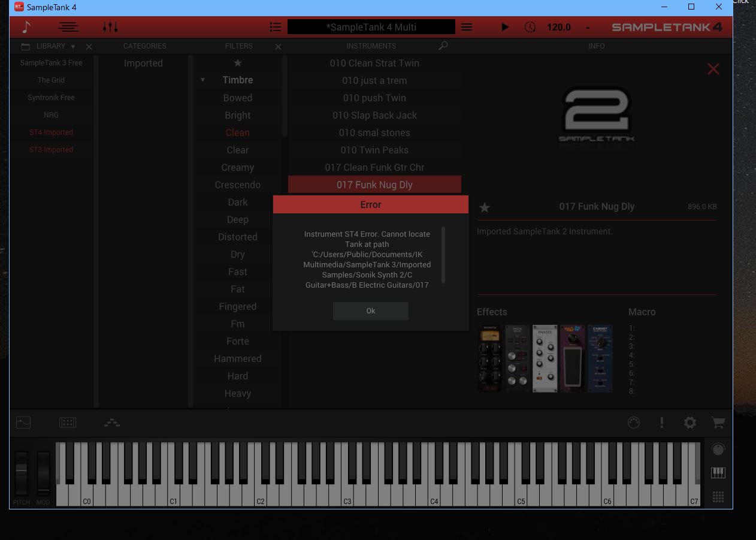Select the Imported category

143,63
